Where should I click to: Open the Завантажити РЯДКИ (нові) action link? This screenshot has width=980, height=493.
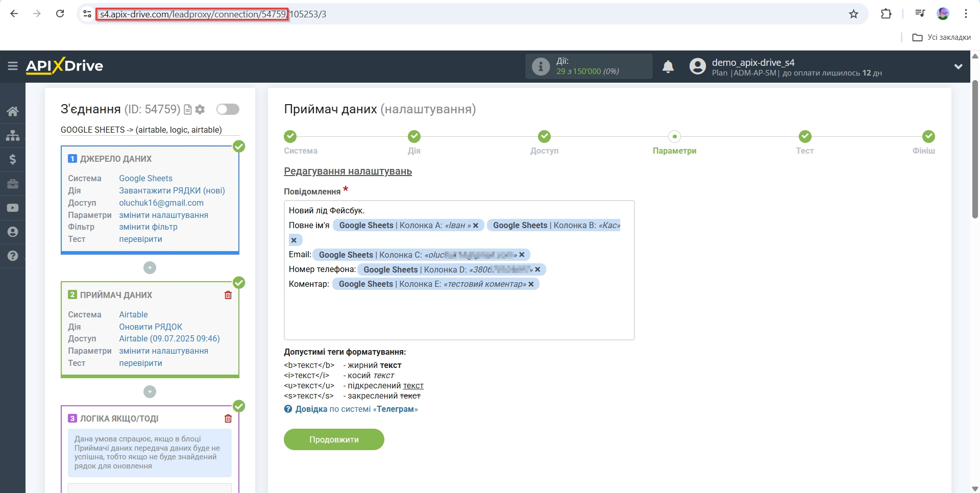(x=172, y=190)
